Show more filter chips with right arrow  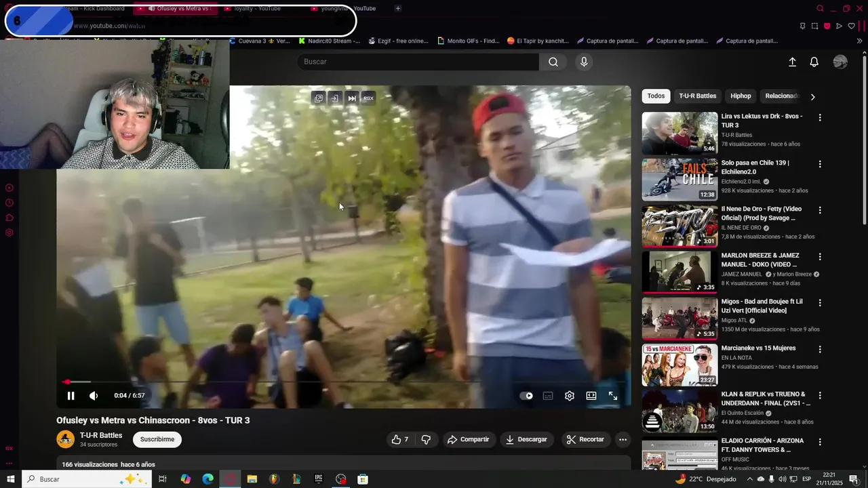(812, 96)
